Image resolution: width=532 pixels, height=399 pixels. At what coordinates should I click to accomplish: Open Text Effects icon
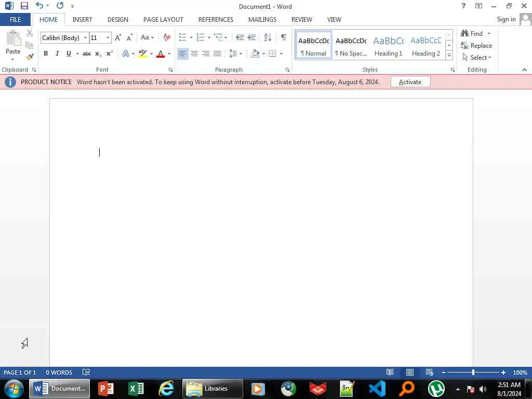[125, 54]
